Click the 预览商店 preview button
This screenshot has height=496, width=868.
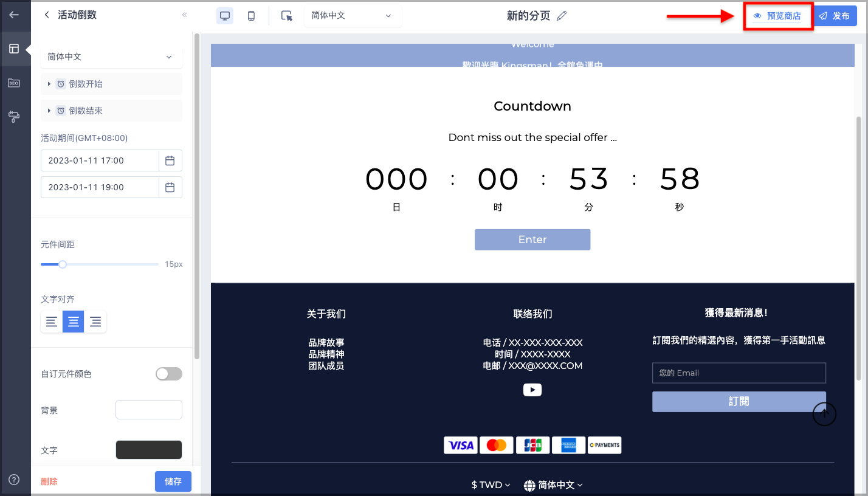(x=777, y=16)
